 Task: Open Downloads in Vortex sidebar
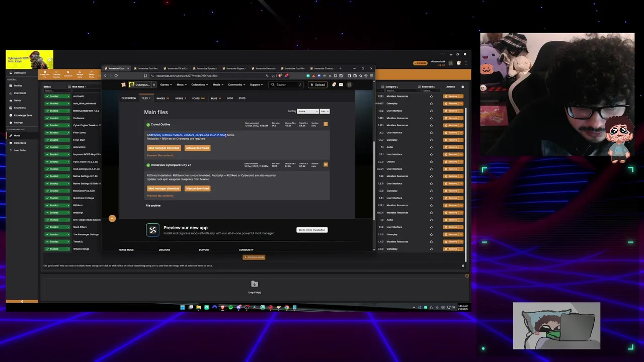tap(20, 93)
